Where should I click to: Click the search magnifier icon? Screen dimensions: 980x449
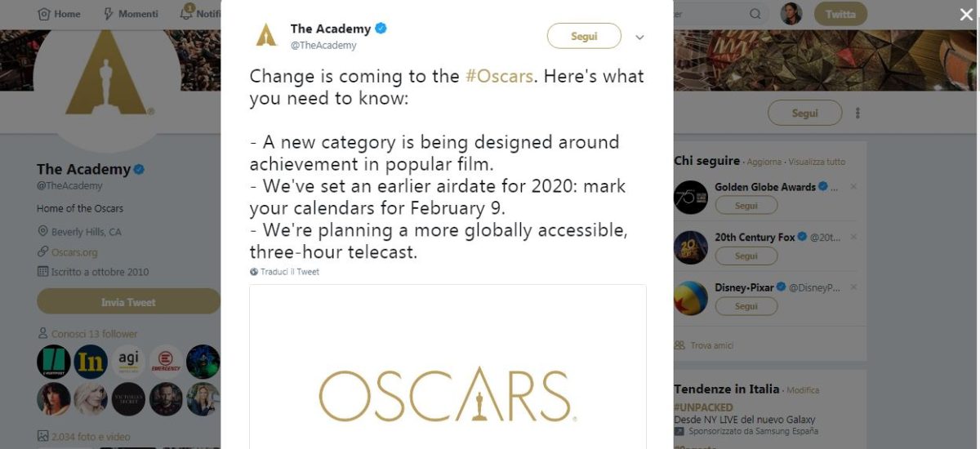pos(755,14)
